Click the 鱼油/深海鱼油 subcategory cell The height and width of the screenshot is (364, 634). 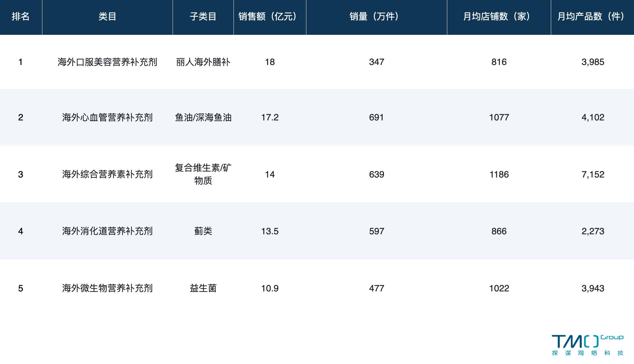pyautogui.click(x=203, y=117)
